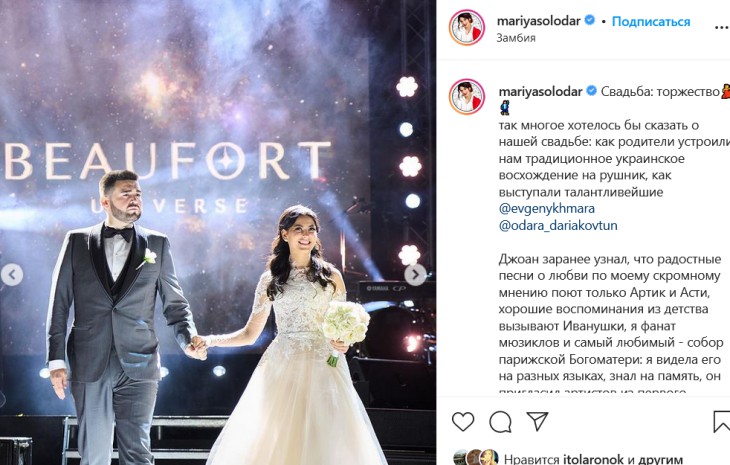Save post with the bookmark icon
Viewport: 730px width, 465px height.
click(721, 422)
